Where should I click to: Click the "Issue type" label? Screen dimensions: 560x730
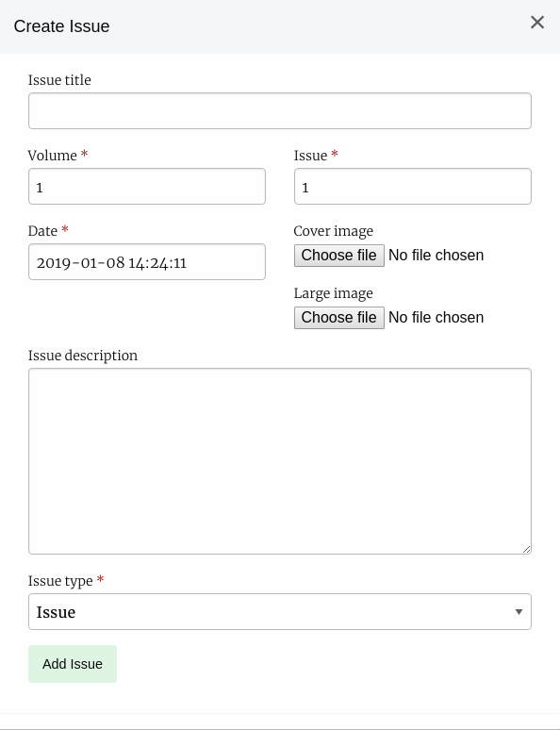click(x=60, y=581)
